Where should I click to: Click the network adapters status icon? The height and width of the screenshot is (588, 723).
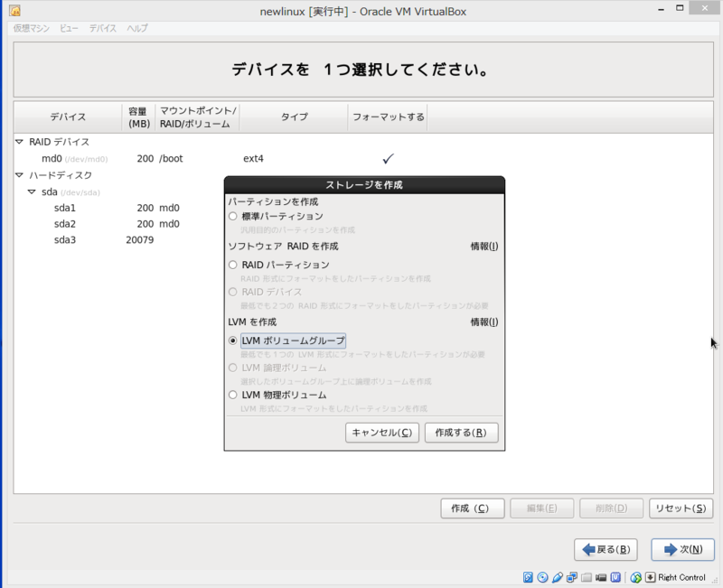point(572,577)
